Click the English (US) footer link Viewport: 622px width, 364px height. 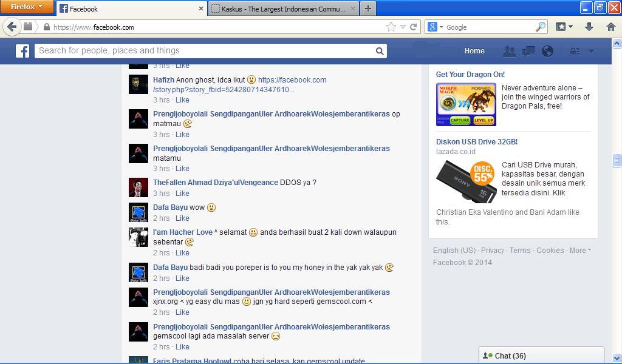pyautogui.click(x=454, y=251)
